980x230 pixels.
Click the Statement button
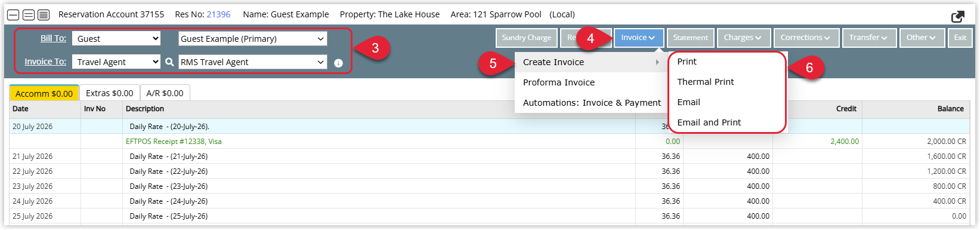pyautogui.click(x=691, y=38)
